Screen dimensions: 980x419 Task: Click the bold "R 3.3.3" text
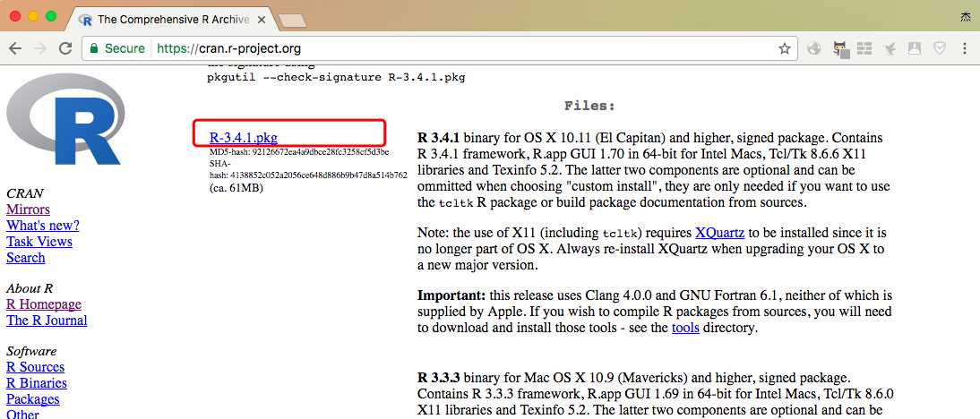click(439, 379)
